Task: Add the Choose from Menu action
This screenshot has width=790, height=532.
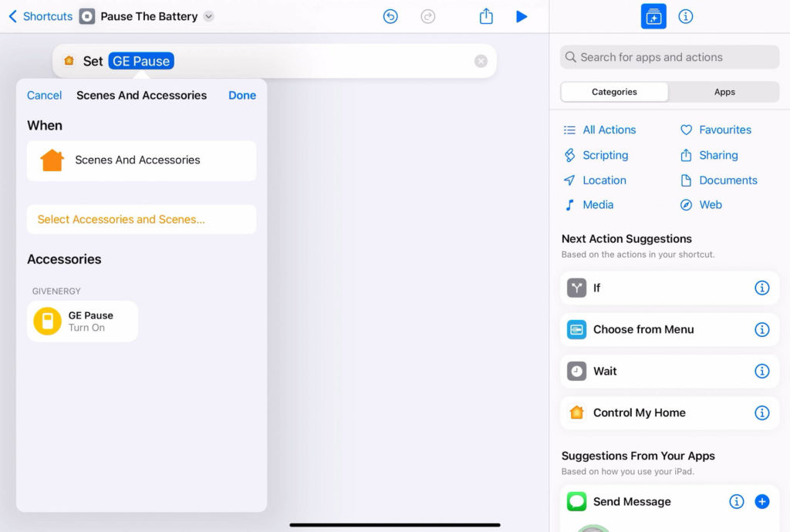Action: pos(670,330)
